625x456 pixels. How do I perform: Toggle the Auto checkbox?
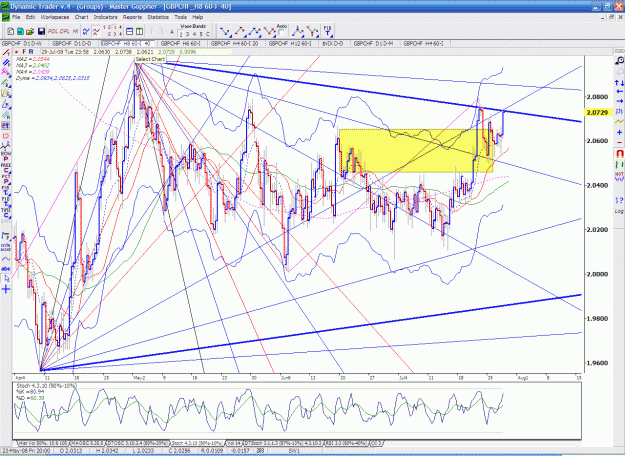(x=282, y=32)
